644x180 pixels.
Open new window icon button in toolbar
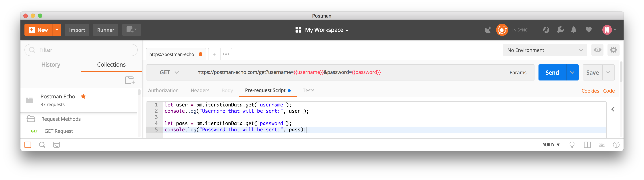pos(131,30)
